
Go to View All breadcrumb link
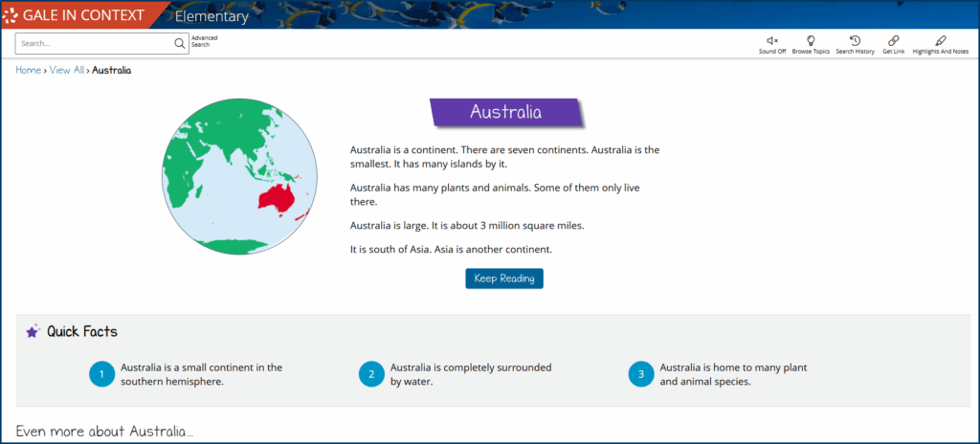(x=66, y=70)
